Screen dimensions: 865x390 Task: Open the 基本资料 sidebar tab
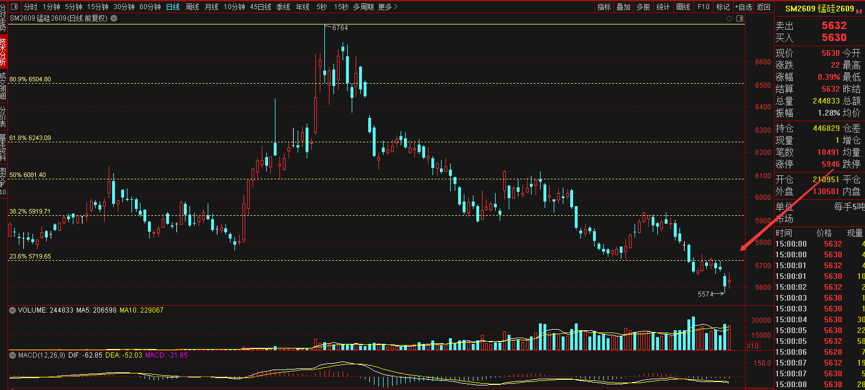click(x=3, y=148)
